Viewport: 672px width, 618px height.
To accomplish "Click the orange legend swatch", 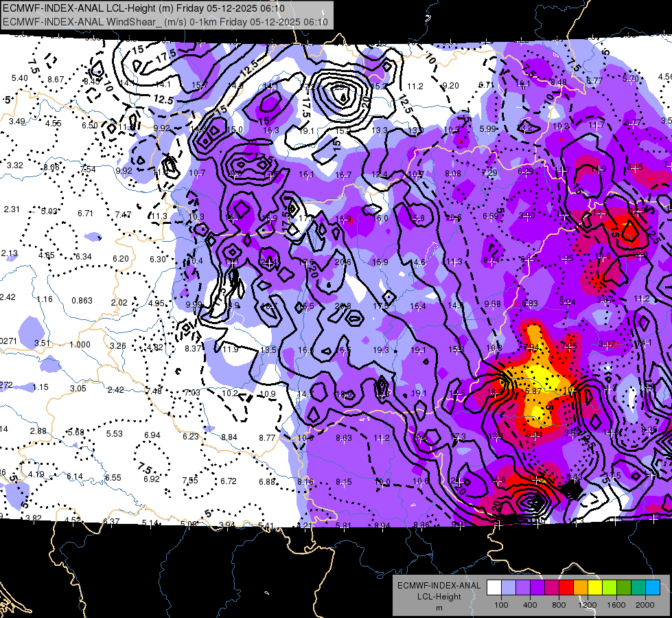I will (581, 588).
